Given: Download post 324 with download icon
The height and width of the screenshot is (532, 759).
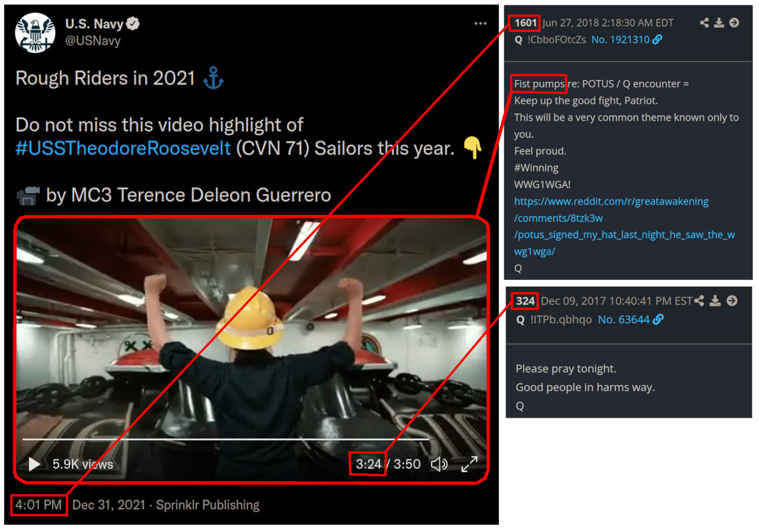Looking at the screenshot, I should 715,301.
